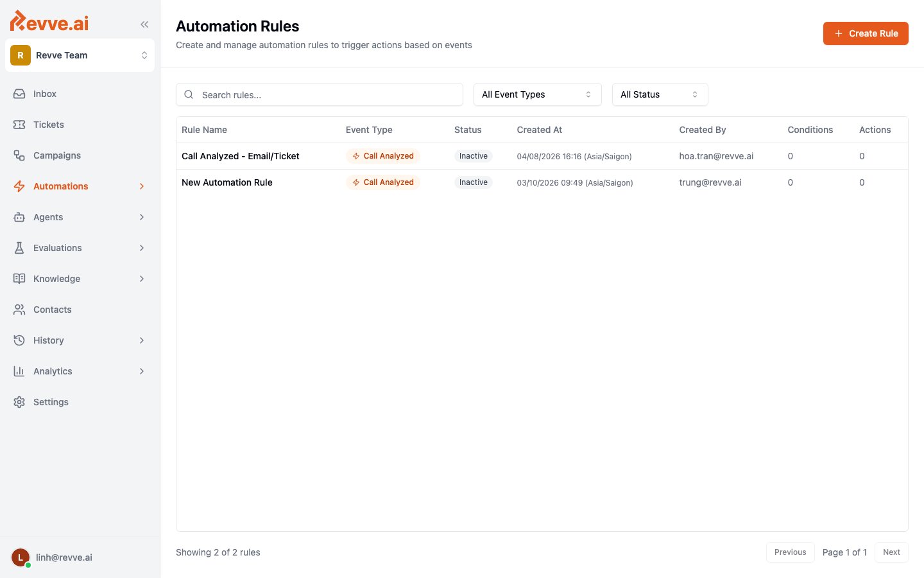
Task: Click the History clock icon
Action: pos(19,340)
